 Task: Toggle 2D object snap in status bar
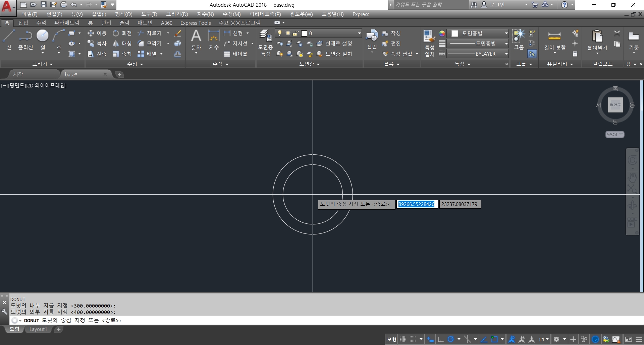pyautogui.click(x=494, y=339)
